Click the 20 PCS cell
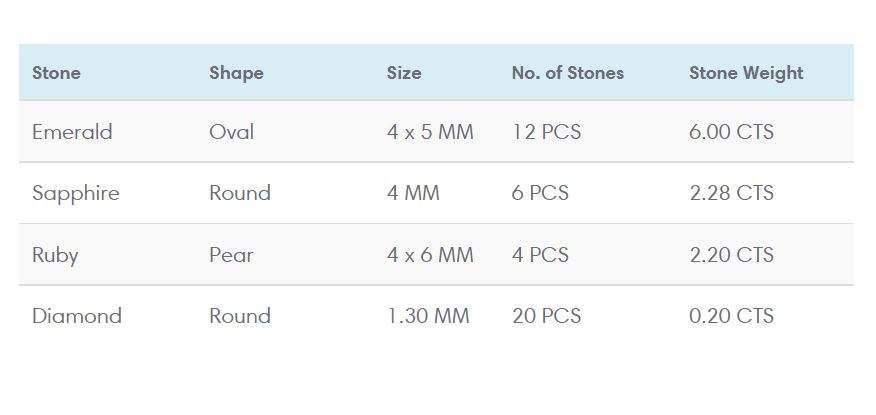876x415 pixels. [546, 316]
